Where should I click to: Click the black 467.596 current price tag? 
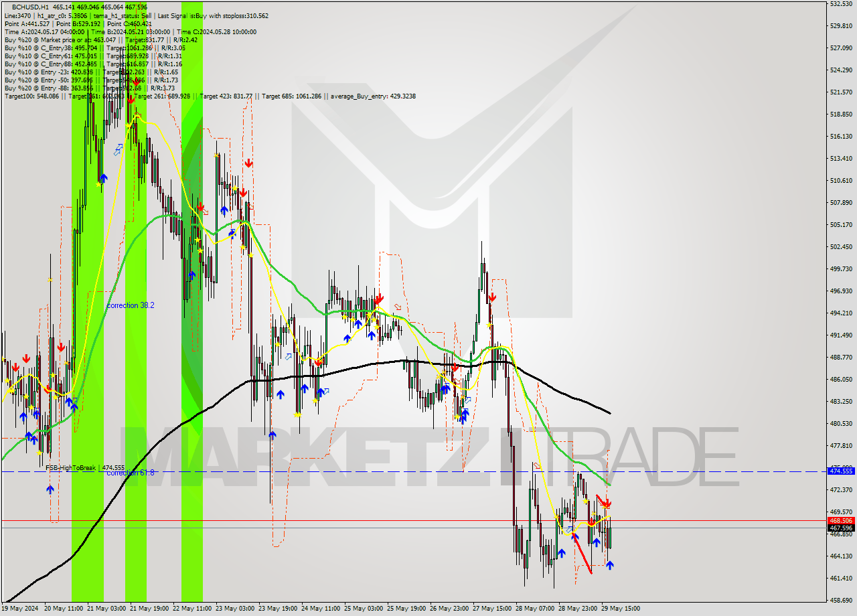[842, 528]
